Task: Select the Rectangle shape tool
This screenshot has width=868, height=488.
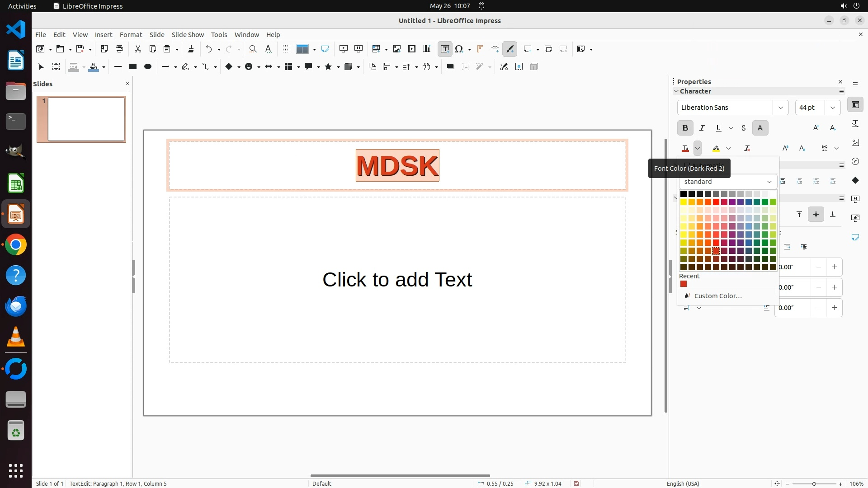Action: tap(132, 66)
